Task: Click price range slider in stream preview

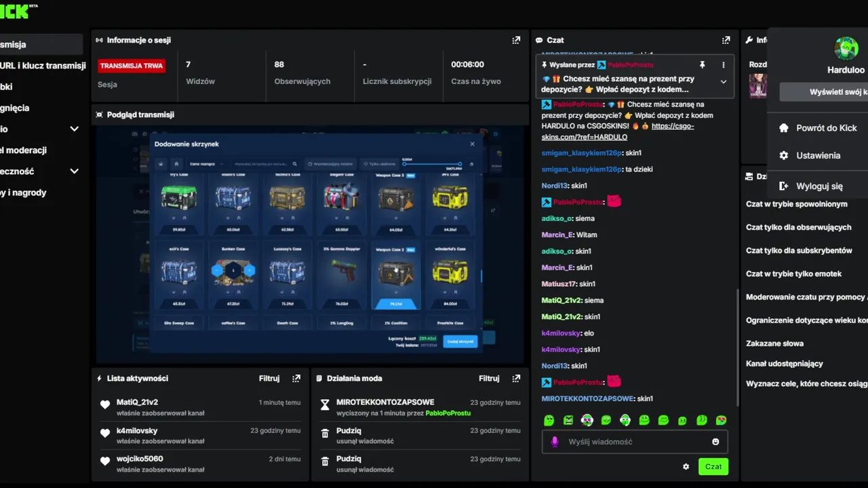Action: tap(432, 163)
